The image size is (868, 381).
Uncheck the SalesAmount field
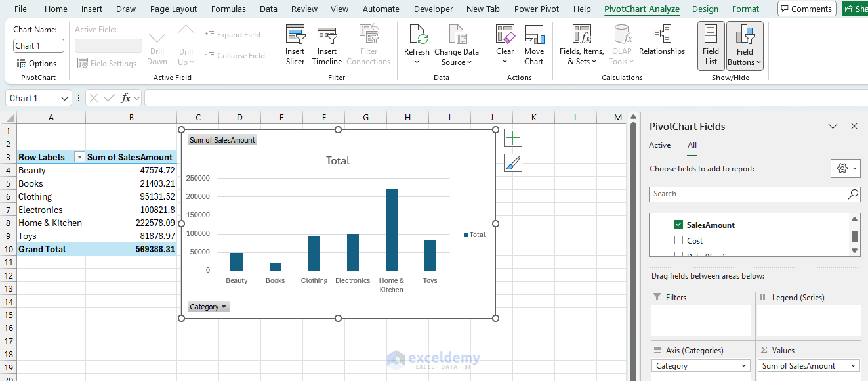(x=679, y=224)
